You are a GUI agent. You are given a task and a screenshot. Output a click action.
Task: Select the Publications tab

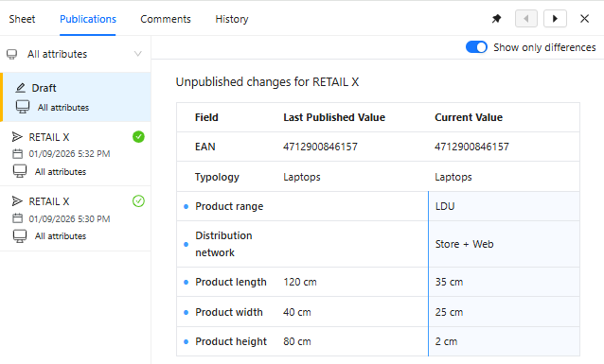point(88,19)
